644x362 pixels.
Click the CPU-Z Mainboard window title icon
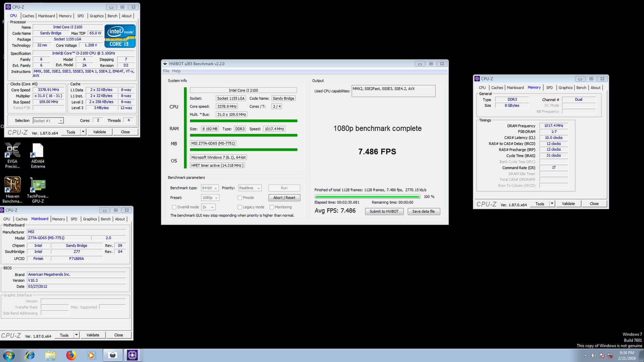(x=2, y=210)
